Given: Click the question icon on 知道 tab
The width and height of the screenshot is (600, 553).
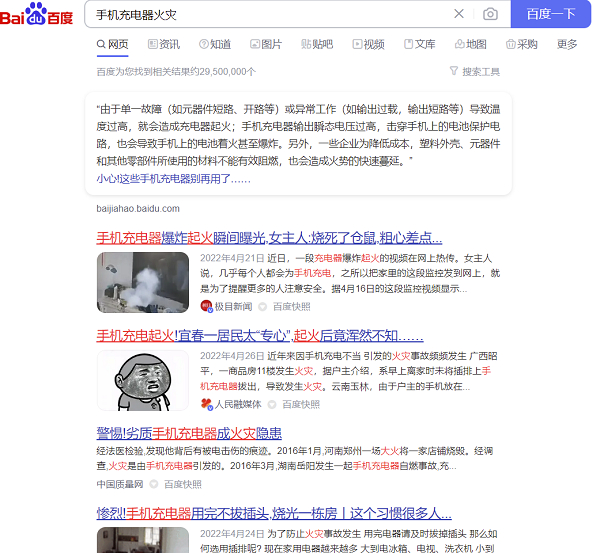Looking at the screenshot, I should tap(204, 44).
